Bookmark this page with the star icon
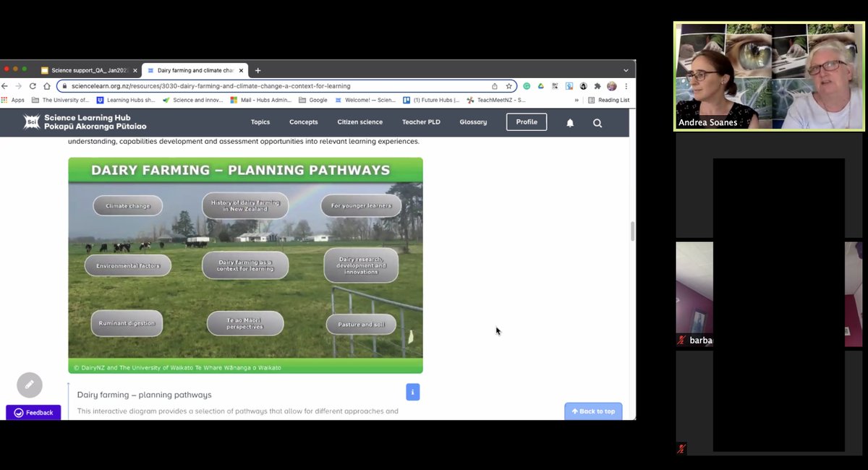868x470 pixels. (x=509, y=85)
